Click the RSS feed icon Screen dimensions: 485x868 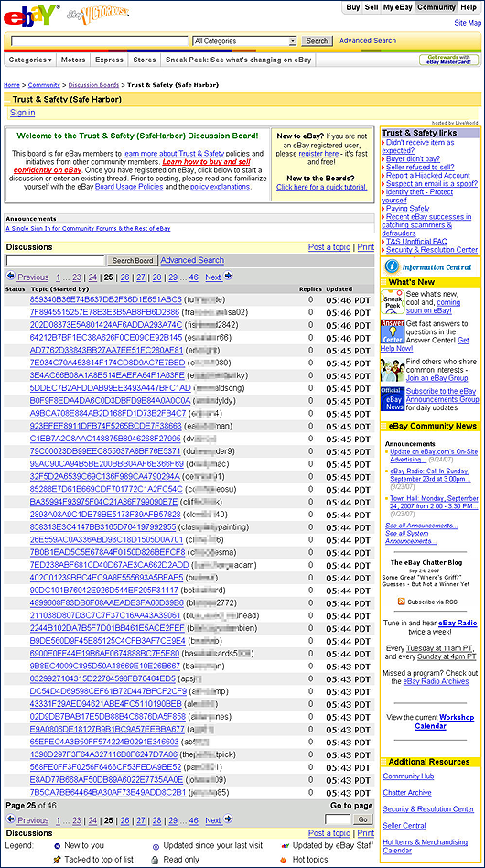click(402, 602)
